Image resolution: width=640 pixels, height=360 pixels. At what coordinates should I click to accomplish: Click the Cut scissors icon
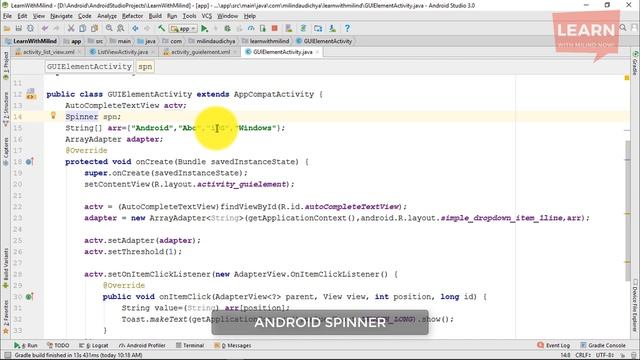(x=71, y=29)
